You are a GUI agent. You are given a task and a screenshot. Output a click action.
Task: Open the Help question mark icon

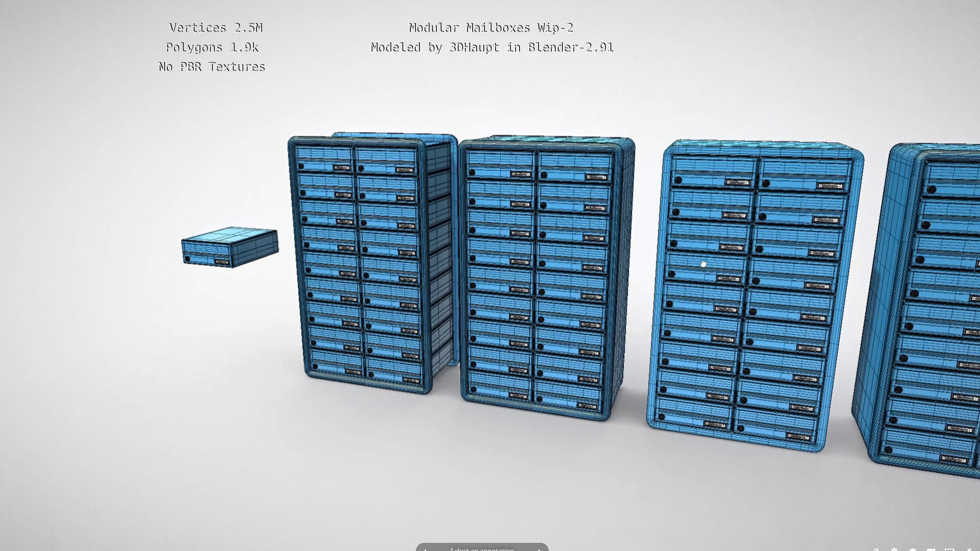(x=877, y=550)
